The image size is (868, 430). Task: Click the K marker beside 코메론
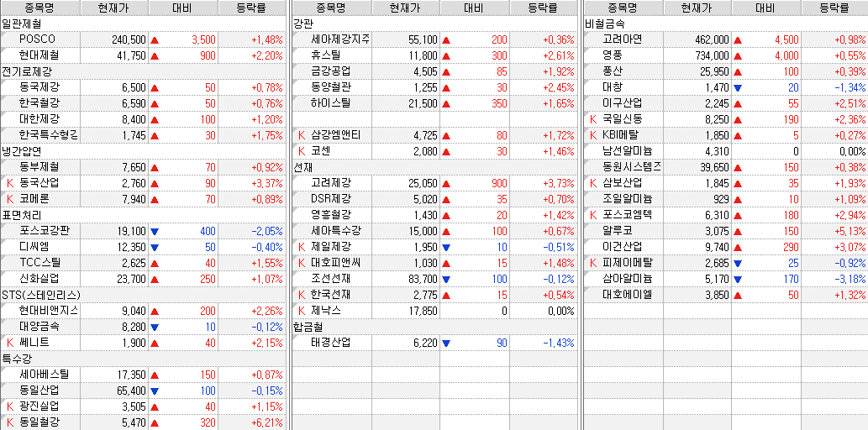[9, 199]
